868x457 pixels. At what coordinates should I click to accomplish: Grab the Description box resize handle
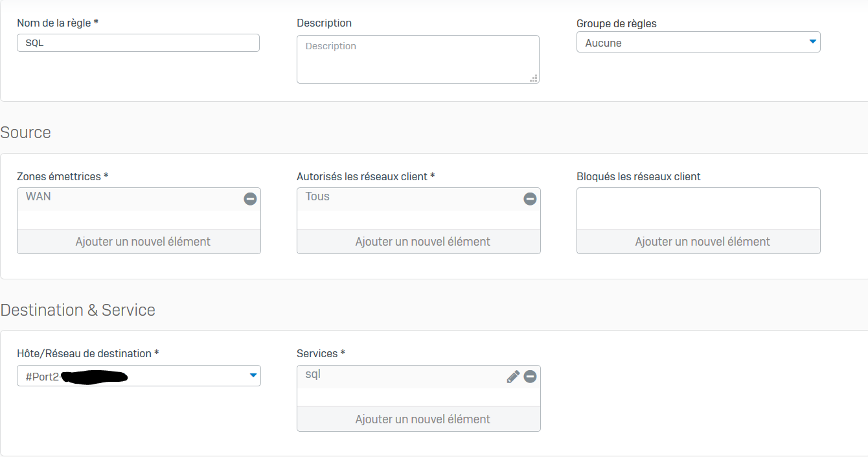pyautogui.click(x=533, y=78)
